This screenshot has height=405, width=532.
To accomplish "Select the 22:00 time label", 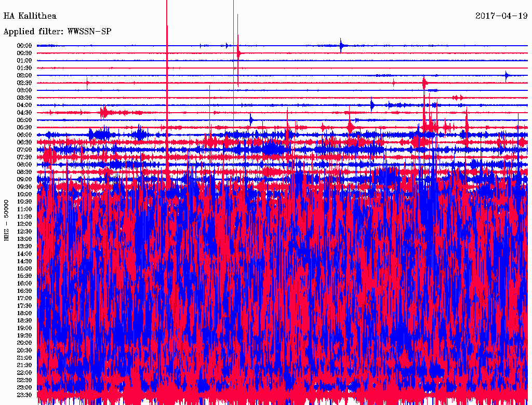I will [x=24, y=373].
